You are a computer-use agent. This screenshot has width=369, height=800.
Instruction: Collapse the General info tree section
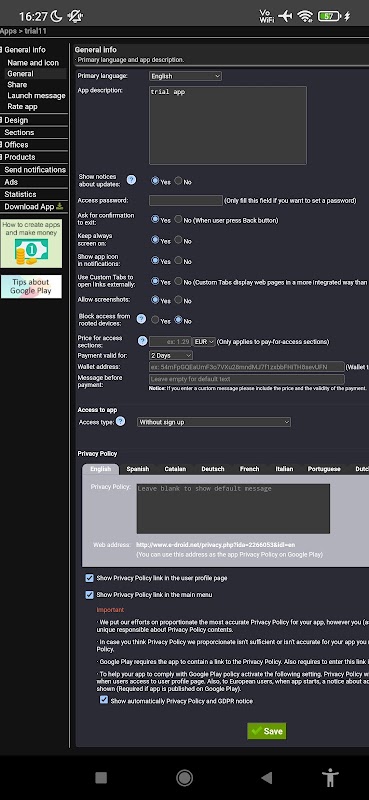[2, 49]
